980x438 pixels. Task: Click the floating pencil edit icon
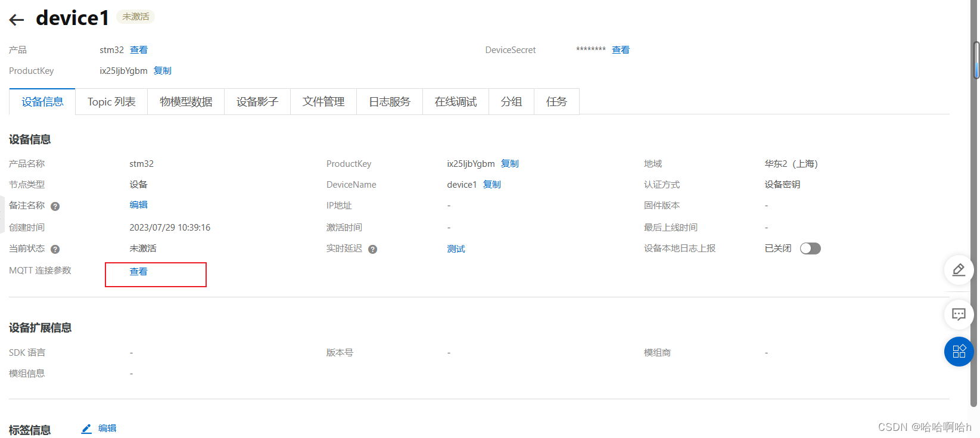pyautogui.click(x=959, y=270)
